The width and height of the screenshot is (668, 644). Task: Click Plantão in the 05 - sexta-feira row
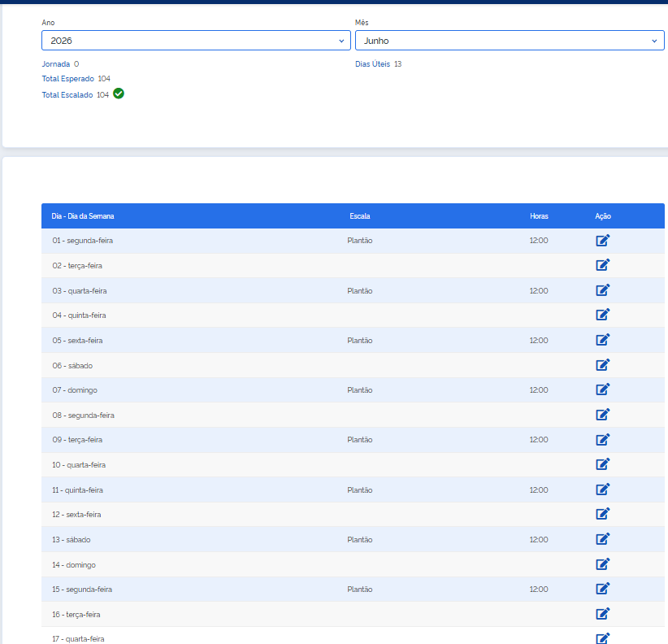click(359, 341)
